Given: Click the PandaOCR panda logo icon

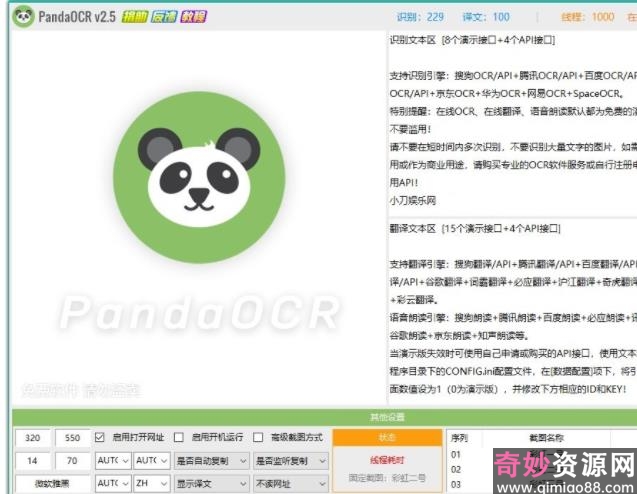Looking at the screenshot, I should pos(23,17).
